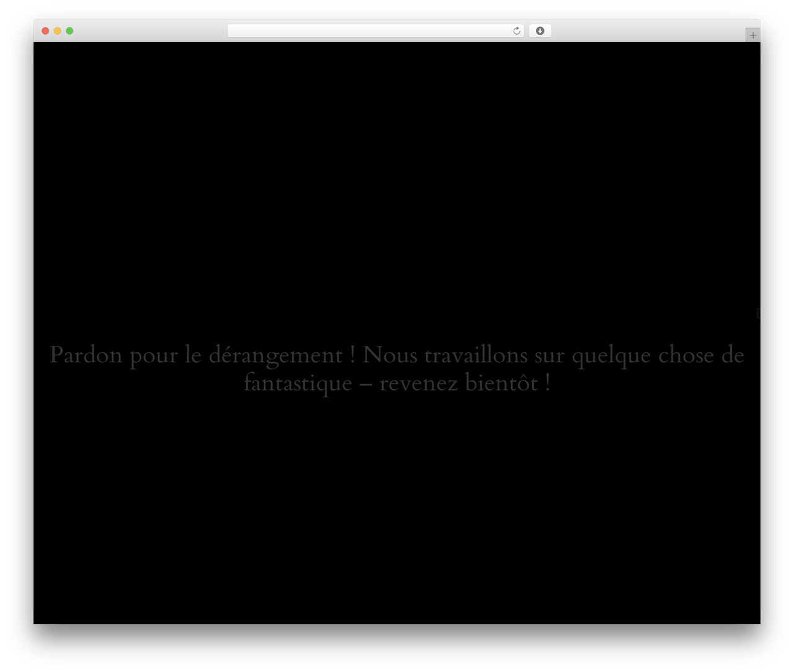Image resolution: width=794 pixels, height=672 pixels.
Task: Maximize window using the green button
Action: pos(69,31)
